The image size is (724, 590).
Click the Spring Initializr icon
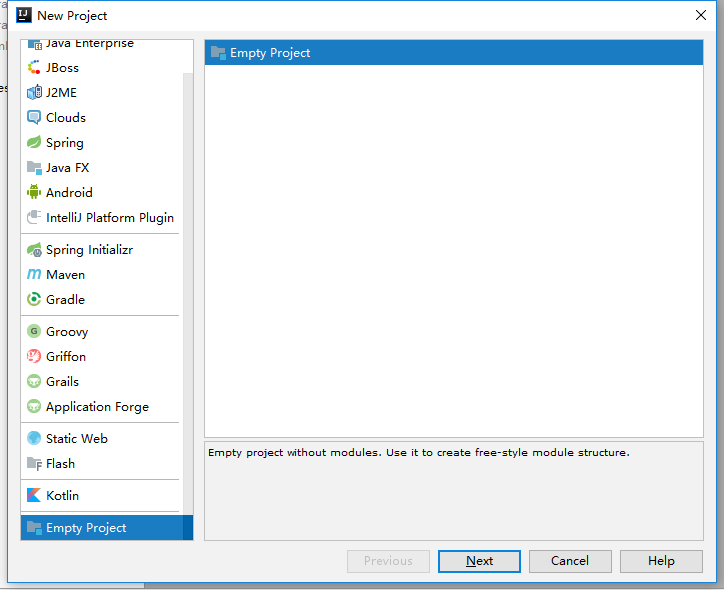34,250
